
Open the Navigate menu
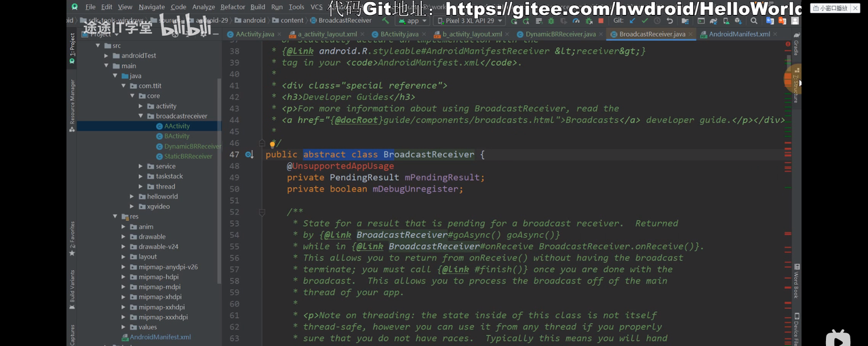click(x=152, y=7)
